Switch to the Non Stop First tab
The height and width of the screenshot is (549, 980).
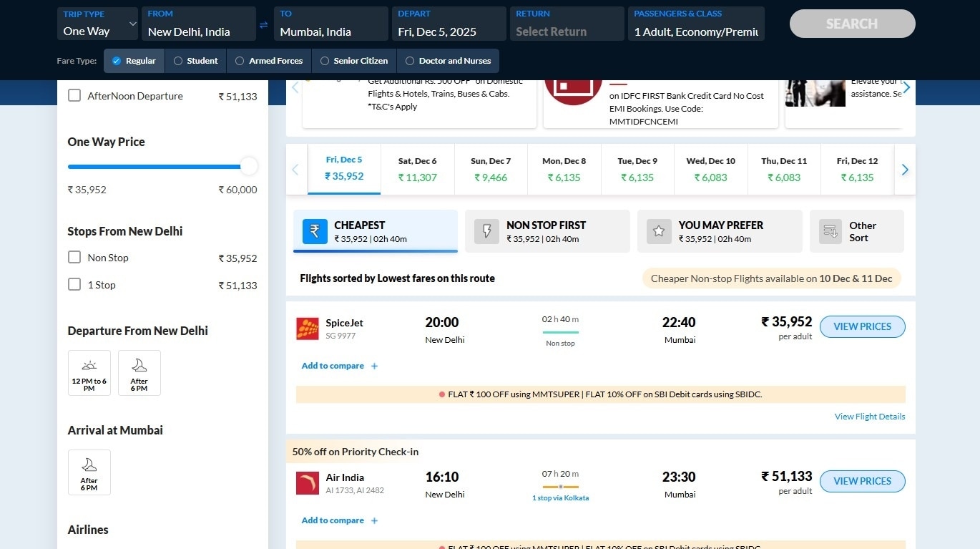point(547,231)
